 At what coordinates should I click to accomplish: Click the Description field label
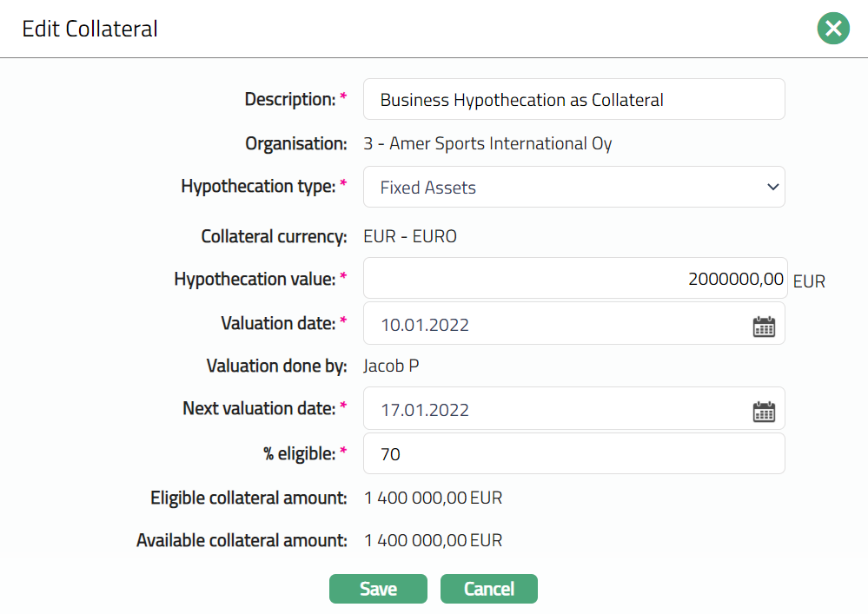(x=290, y=100)
